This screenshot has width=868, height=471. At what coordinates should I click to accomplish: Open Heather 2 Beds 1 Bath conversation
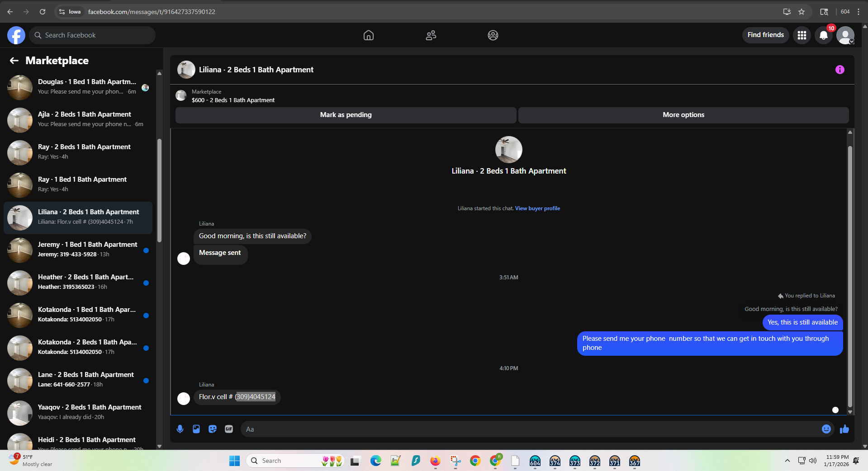click(x=78, y=283)
